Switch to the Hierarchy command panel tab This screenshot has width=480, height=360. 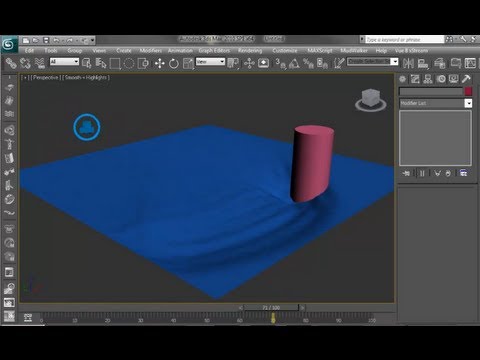(x=428, y=79)
